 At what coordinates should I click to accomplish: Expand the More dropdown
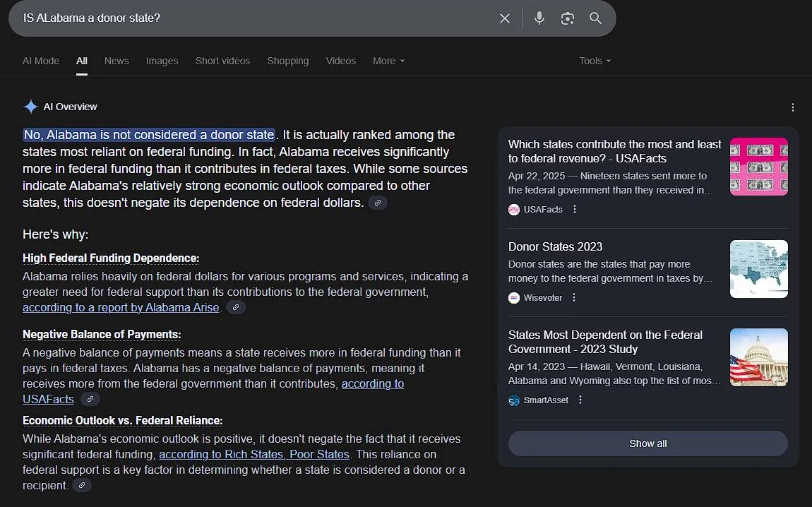(x=388, y=61)
